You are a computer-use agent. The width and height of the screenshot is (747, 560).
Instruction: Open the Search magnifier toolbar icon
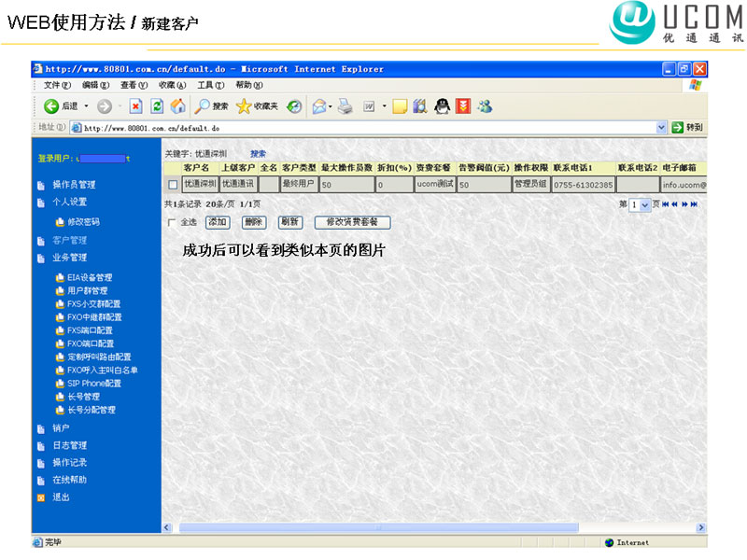coord(202,106)
